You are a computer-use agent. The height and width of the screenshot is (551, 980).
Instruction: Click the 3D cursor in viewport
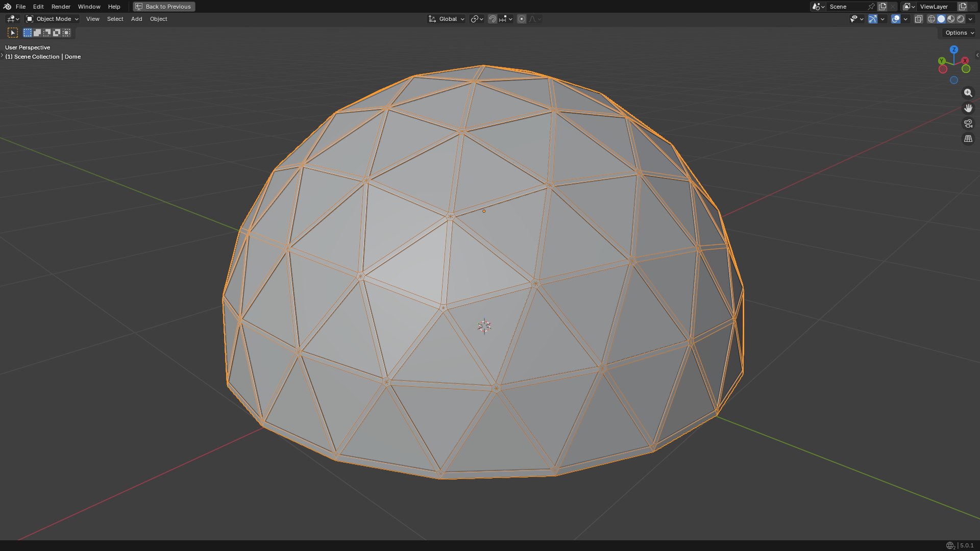(x=484, y=326)
